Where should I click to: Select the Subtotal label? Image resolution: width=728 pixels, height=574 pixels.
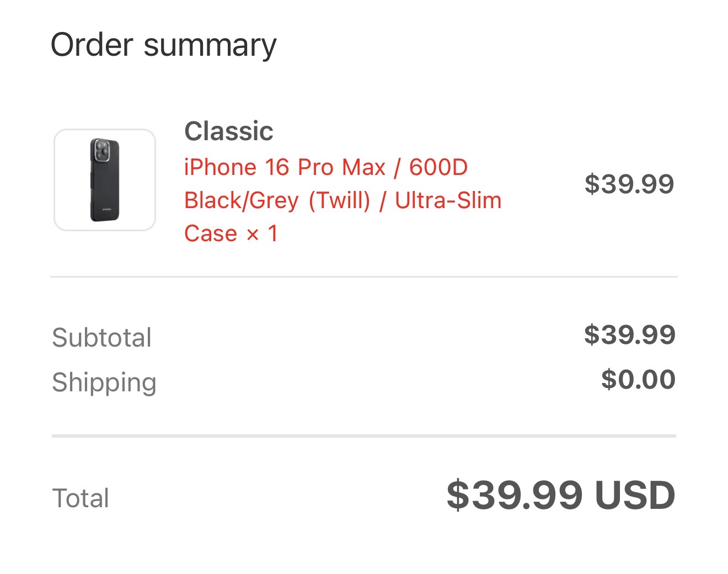coord(102,338)
